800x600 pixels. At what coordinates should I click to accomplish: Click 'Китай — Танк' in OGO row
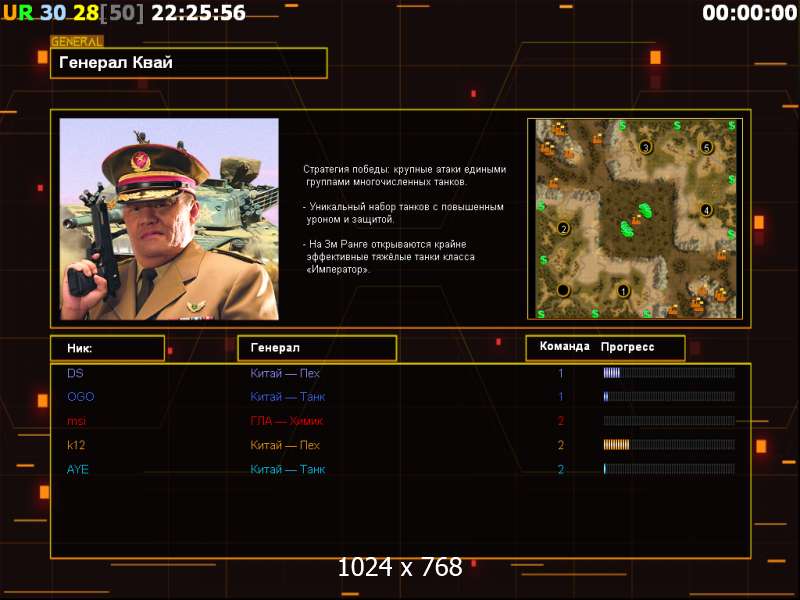(288, 396)
